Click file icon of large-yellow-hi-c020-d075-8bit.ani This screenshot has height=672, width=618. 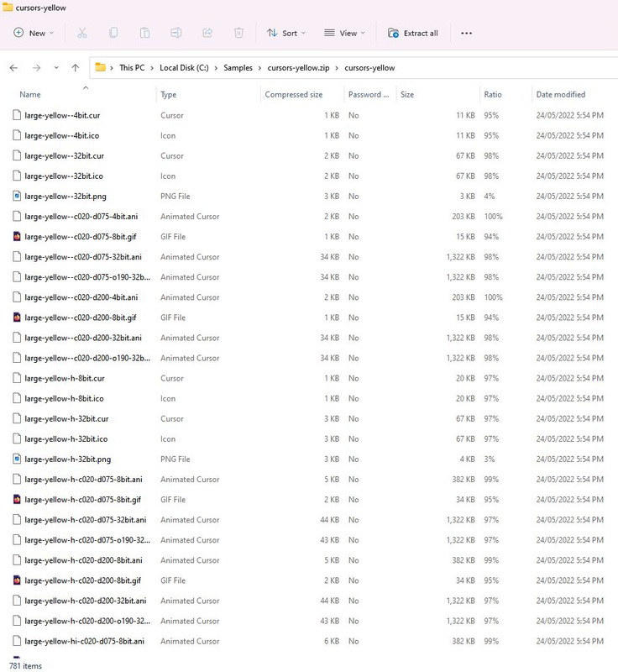17,641
